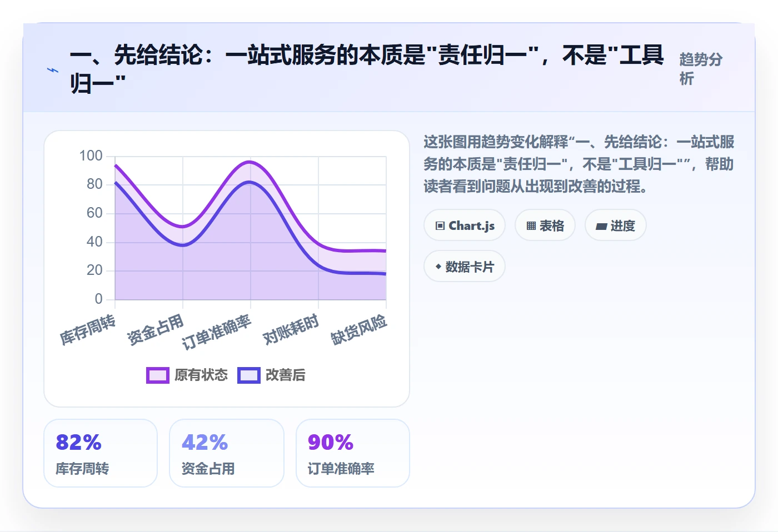Click the grid icon in 表格 tag

531,226
